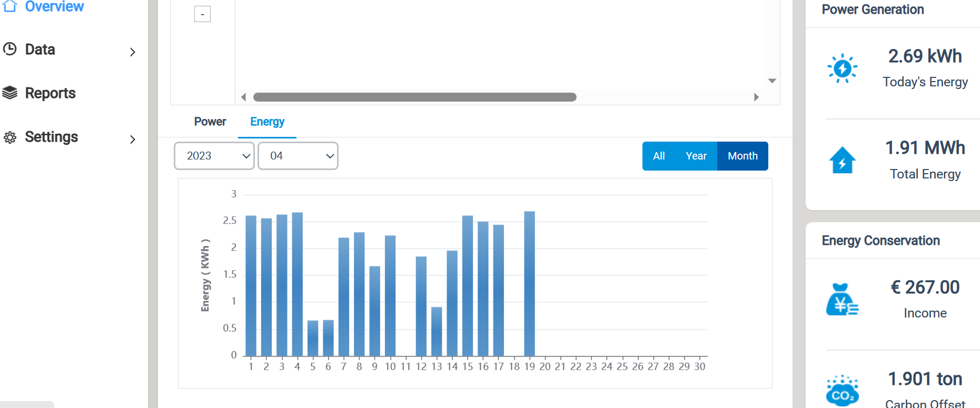Click the Total Energy house icon
This screenshot has height=408, width=980.
click(843, 160)
